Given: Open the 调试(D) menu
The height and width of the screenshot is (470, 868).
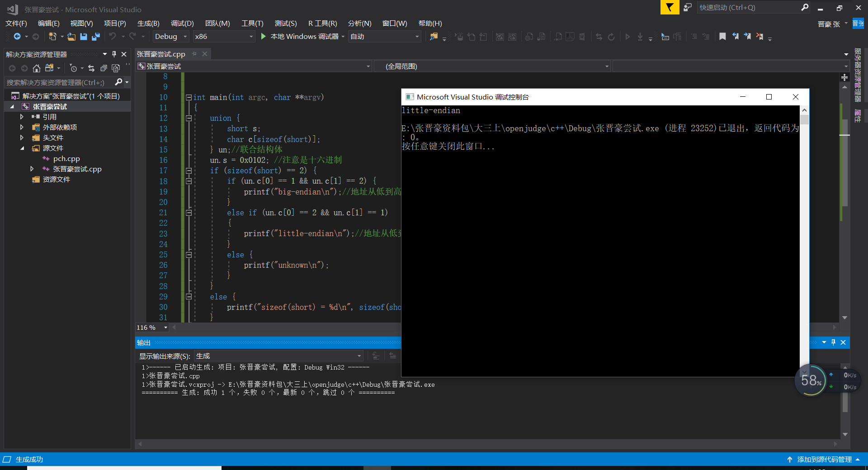Looking at the screenshot, I should coord(182,24).
